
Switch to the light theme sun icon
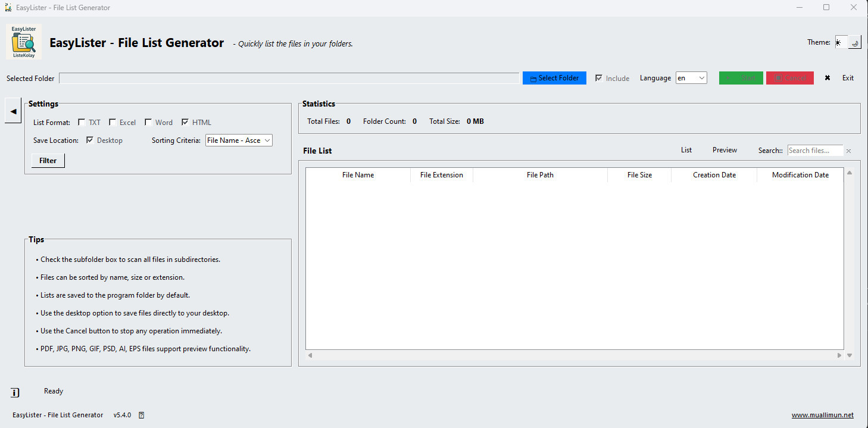point(840,42)
